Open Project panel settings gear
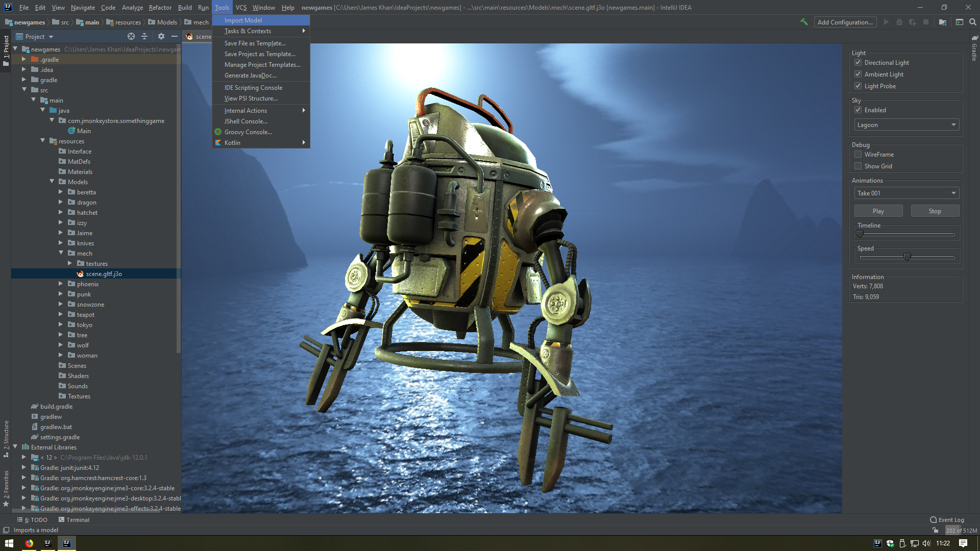The height and width of the screenshot is (551, 980). tap(161, 36)
